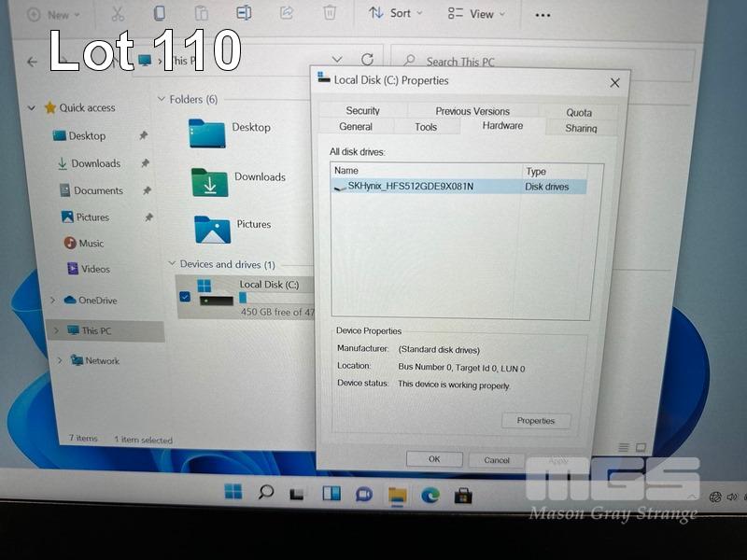Click the OK button in dialog

click(x=434, y=459)
